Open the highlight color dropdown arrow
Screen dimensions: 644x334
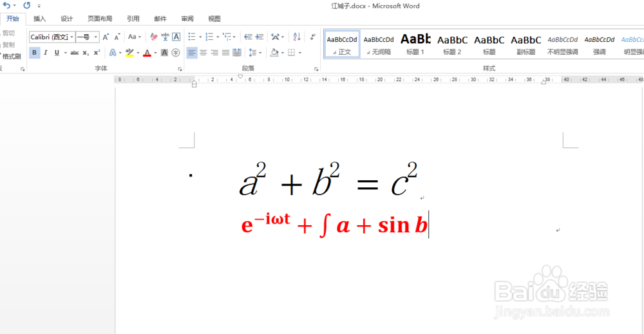pos(138,53)
